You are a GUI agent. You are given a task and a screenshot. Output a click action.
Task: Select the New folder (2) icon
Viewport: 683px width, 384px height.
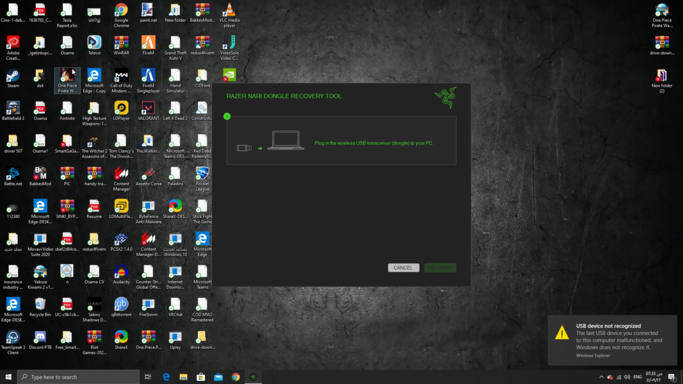(x=662, y=81)
